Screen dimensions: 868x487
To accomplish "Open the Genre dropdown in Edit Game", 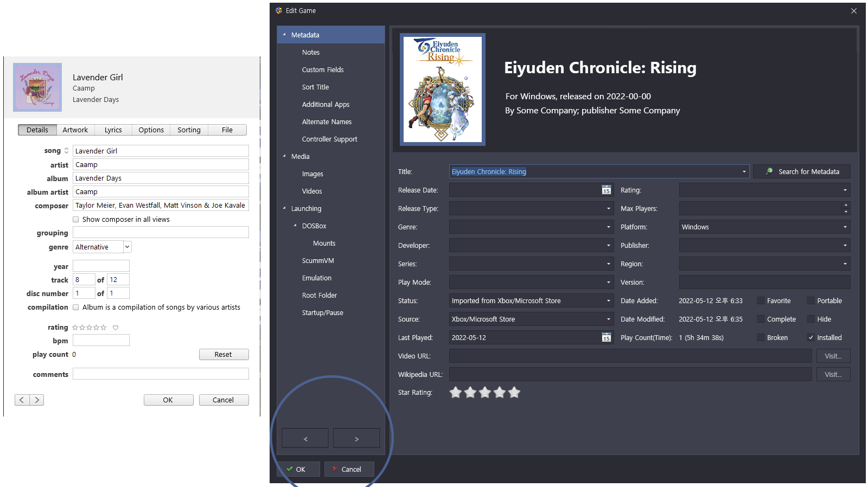I will tap(608, 227).
